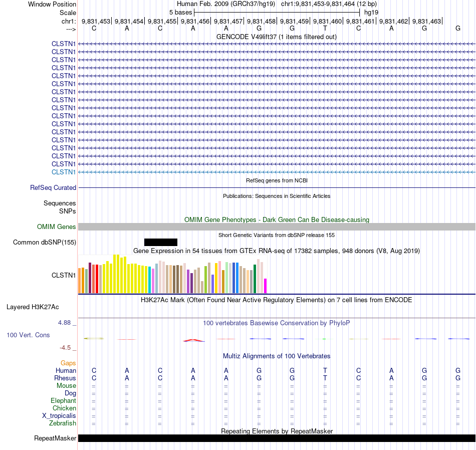This screenshot has width=476, height=450.
Task: Select the maroon bar in GTEx expression chart
Action: (90, 278)
